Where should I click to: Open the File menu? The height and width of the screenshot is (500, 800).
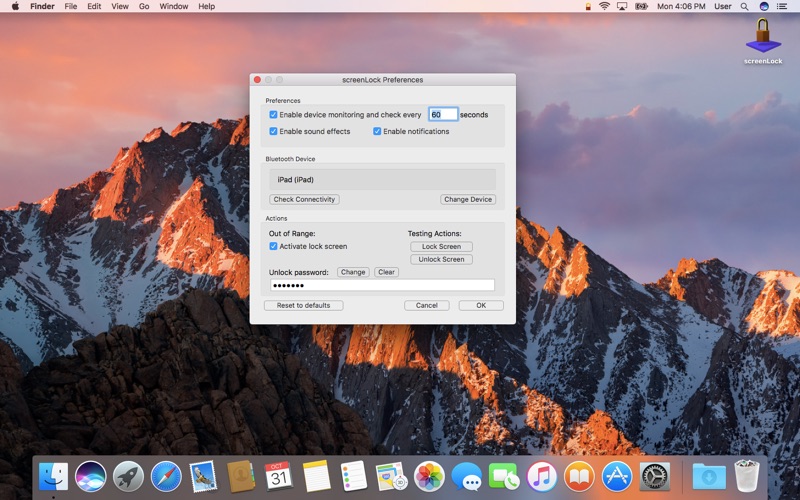point(70,6)
